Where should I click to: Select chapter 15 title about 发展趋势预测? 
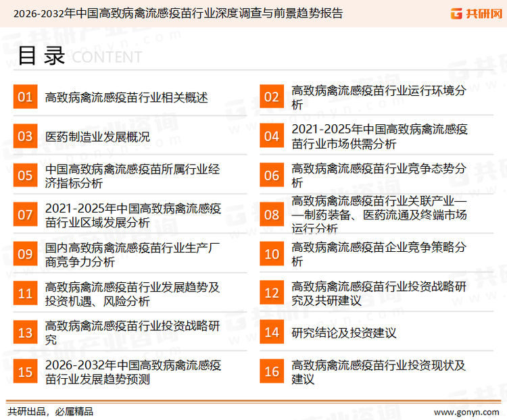[x=133, y=372]
